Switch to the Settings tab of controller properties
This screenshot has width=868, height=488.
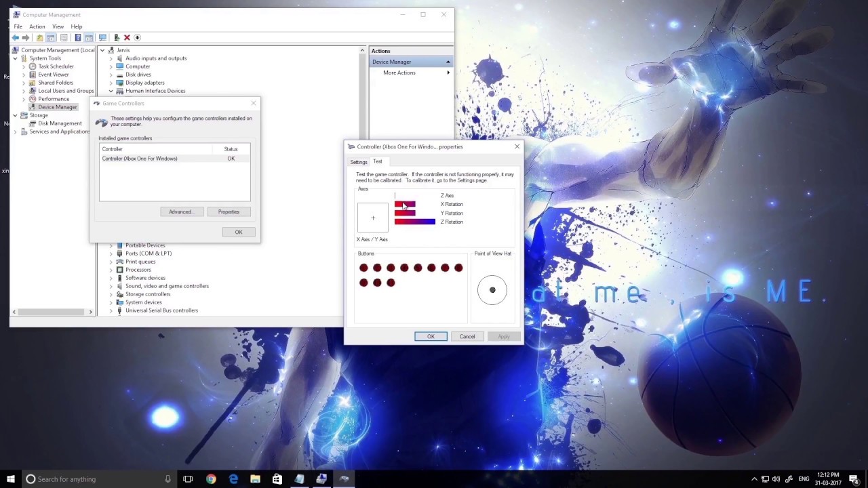coord(359,162)
